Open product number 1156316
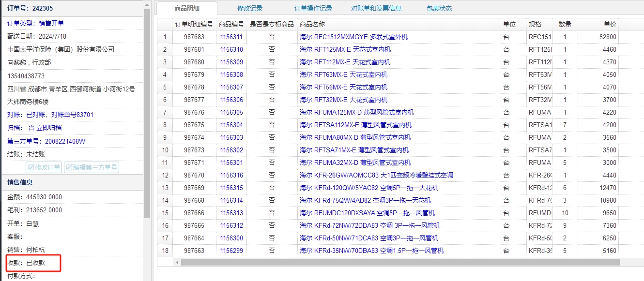 (231, 175)
